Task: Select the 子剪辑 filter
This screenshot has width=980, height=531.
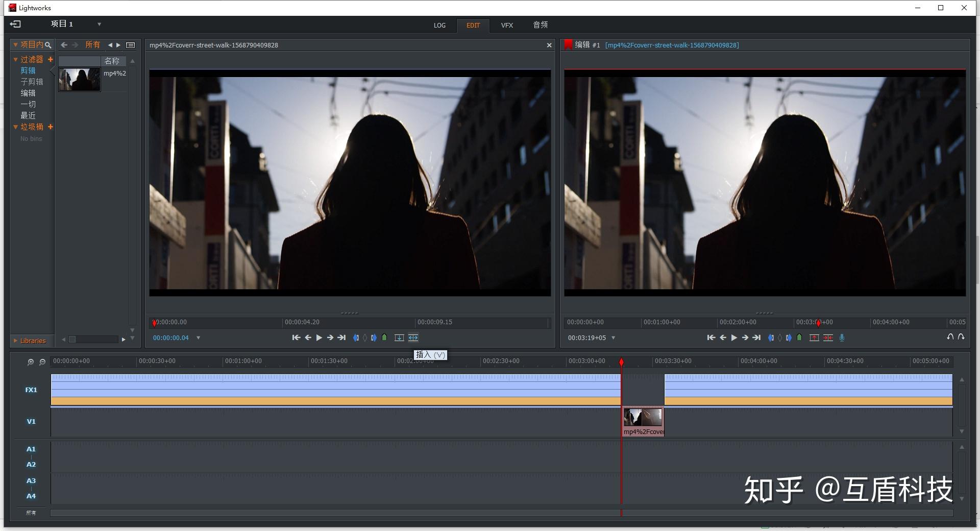Action: point(32,82)
